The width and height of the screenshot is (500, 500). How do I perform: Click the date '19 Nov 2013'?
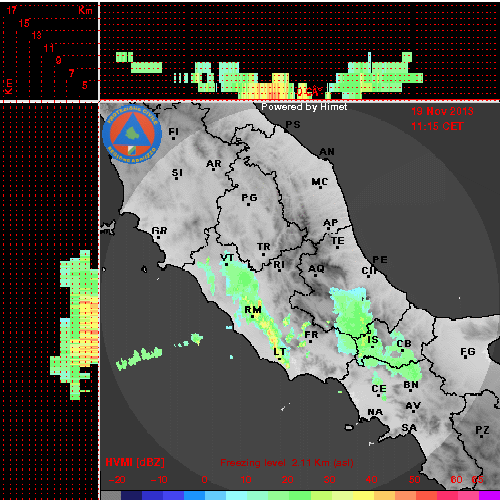(x=442, y=111)
